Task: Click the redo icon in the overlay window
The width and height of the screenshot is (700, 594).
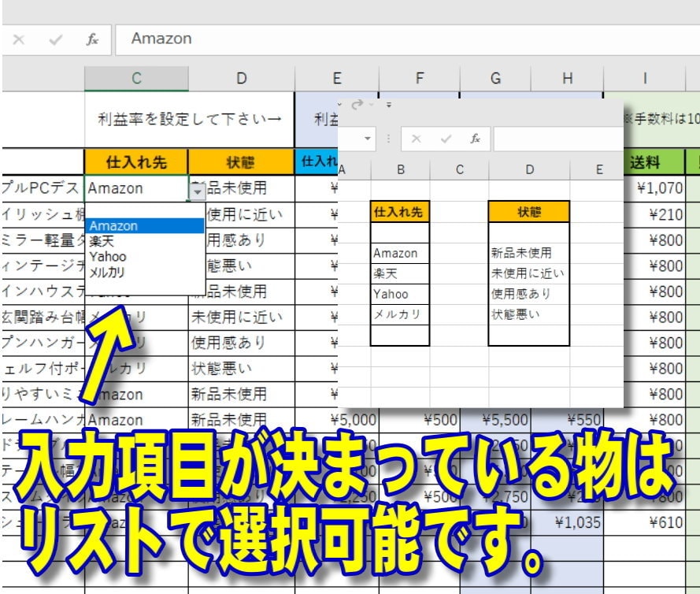Action: click(x=357, y=105)
